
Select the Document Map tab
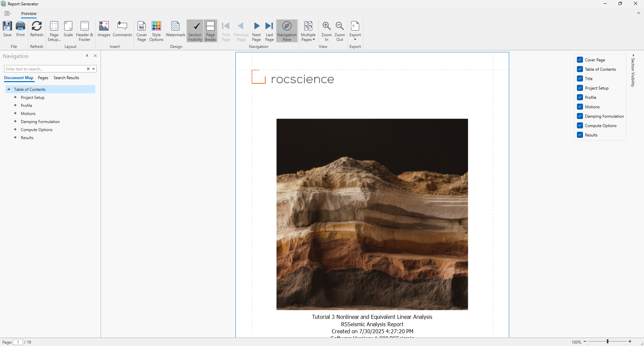(x=19, y=78)
